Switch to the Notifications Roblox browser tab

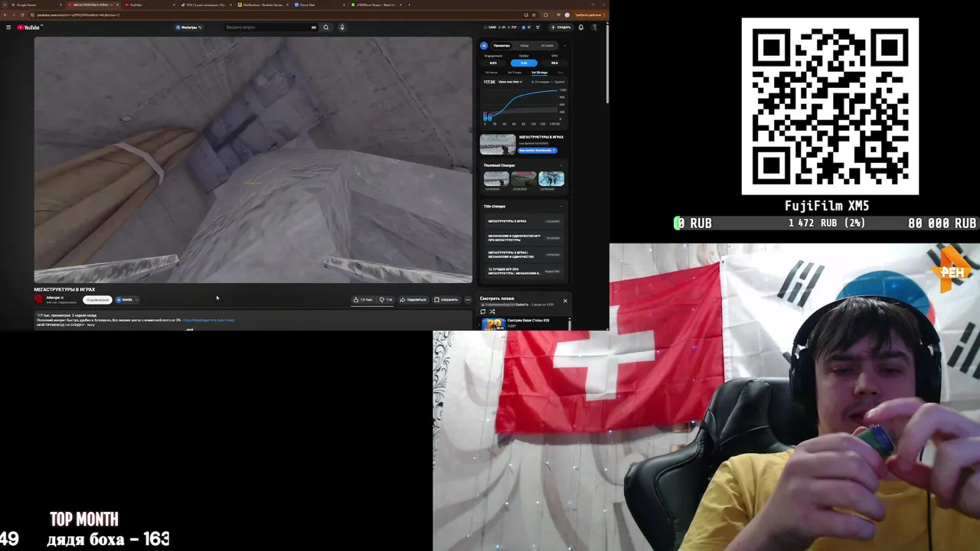pyautogui.click(x=262, y=5)
